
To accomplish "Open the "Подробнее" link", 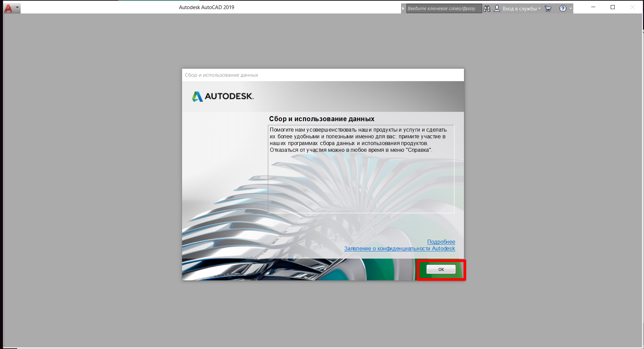I will [441, 242].
